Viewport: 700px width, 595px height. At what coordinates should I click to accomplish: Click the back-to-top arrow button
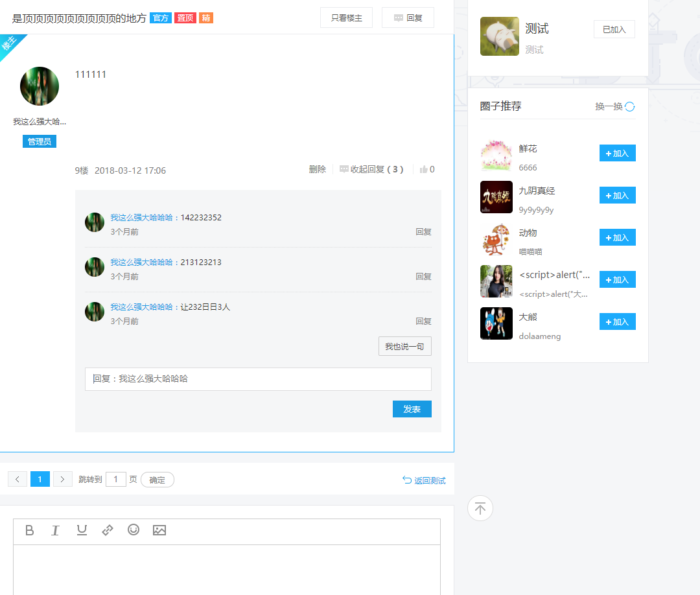coord(480,508)
